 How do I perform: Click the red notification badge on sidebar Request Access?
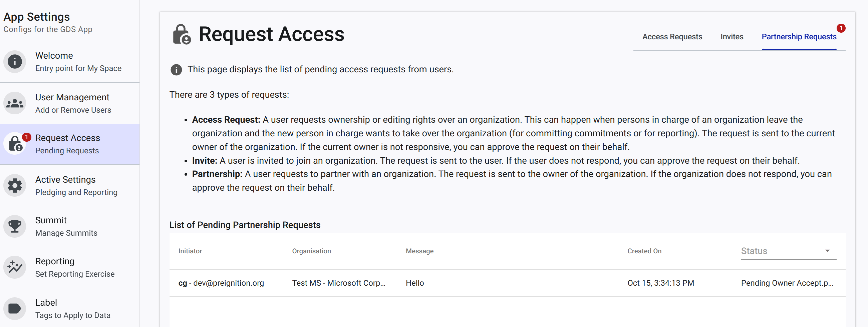[27, 137]
